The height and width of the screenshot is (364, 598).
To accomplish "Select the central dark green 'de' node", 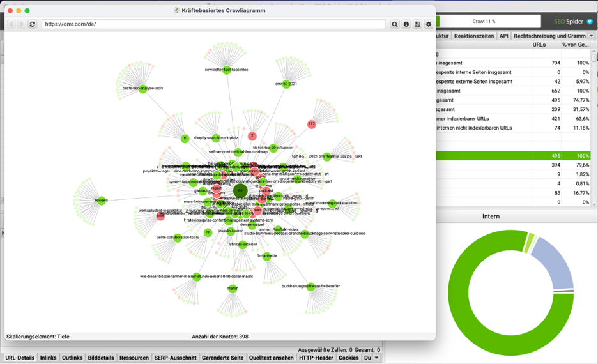I will 240,190.
